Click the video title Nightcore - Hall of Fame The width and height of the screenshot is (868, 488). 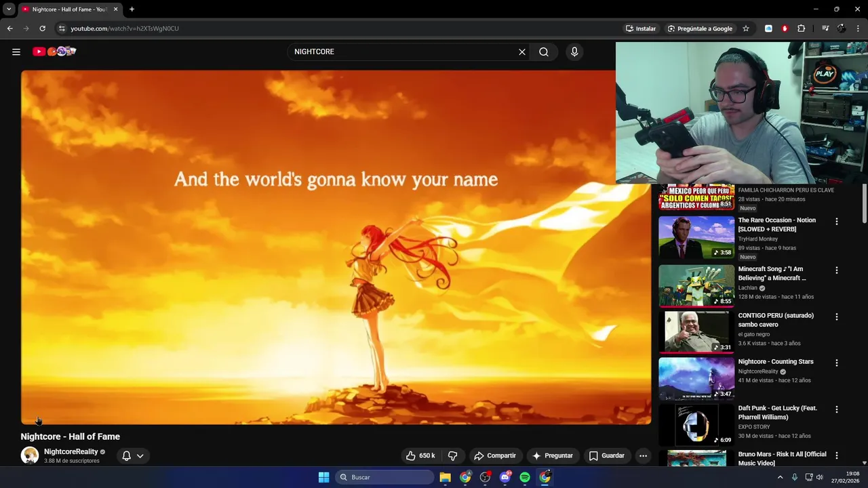tap(71, 436)
